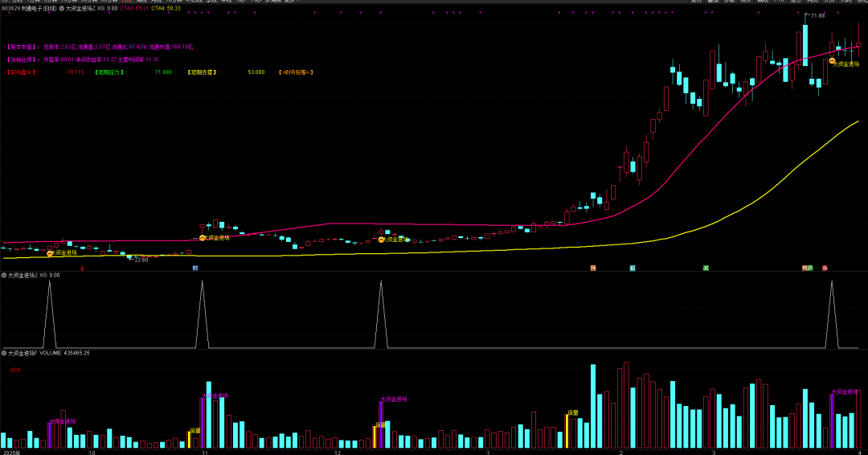Toggle the 大资金进场F volume panel indicator circle
The image size is (868, 455).
point(3,353)
